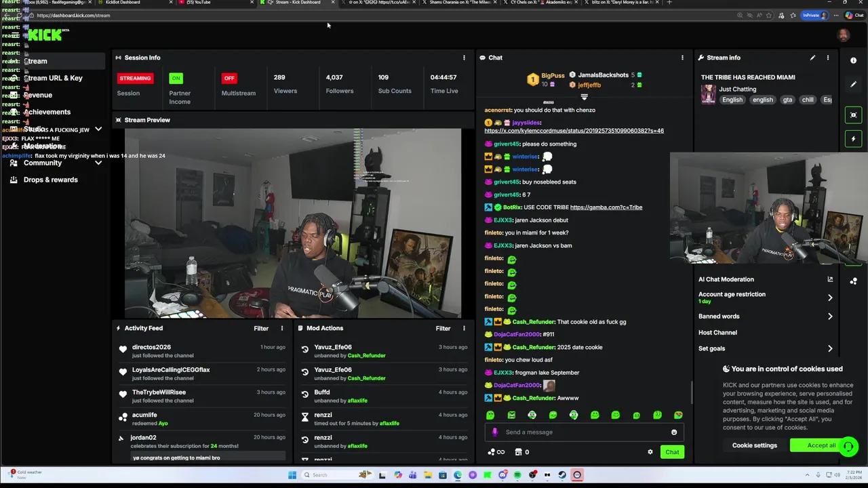Image resolution: width=868 pixels, height=488 pixels.
Task: Open the Activity Feed Filter dropdown
Action: pos(261,328)
